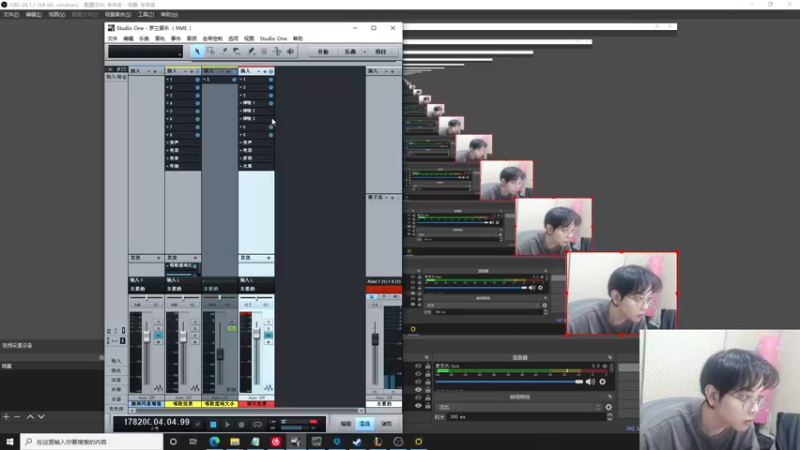Move OBS source down with arrow button
The width and height of the screenshot is (800, 450).
tap(41, 417)
